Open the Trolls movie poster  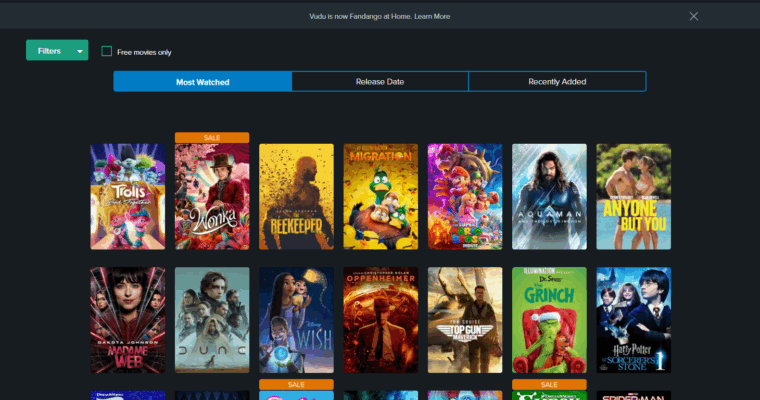[x=128, y=196]
